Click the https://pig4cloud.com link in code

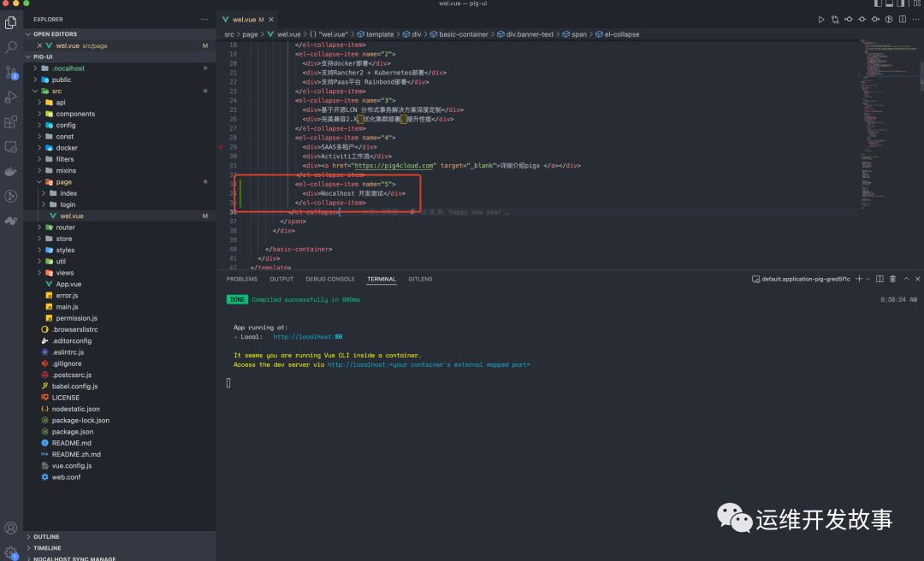coord(394,166)
